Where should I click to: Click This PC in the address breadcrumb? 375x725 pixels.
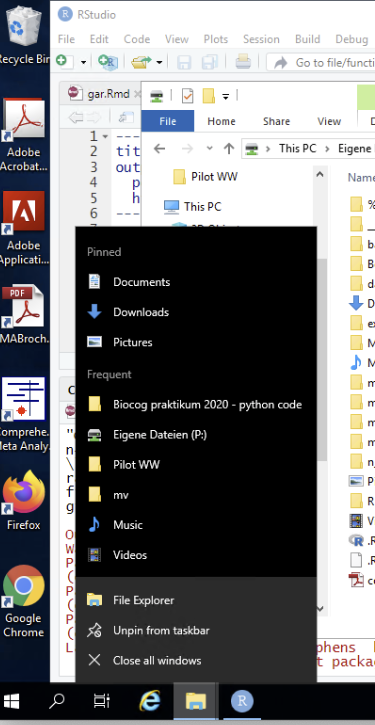click(297, 148)
